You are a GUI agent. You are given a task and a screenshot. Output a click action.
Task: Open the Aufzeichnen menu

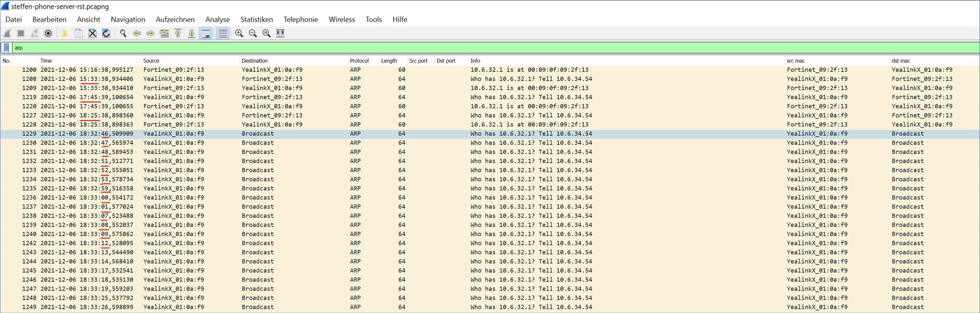pyautogui.click(x=175, y=19)
